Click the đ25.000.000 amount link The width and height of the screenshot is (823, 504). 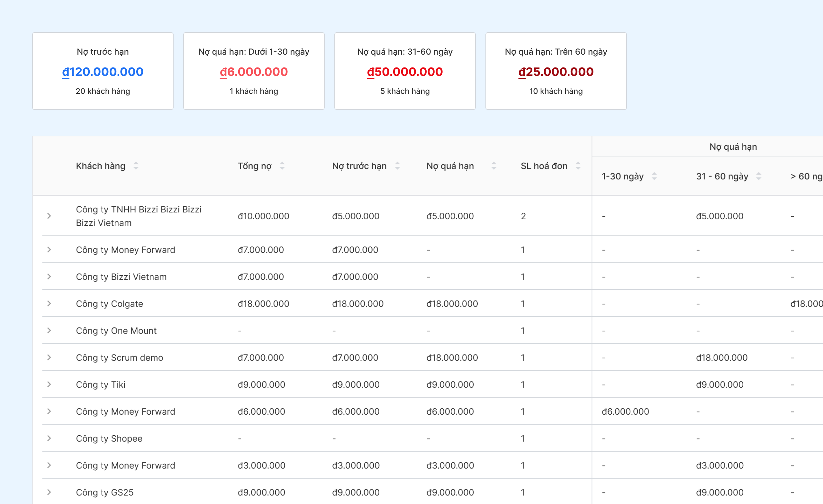pos(556,72)
